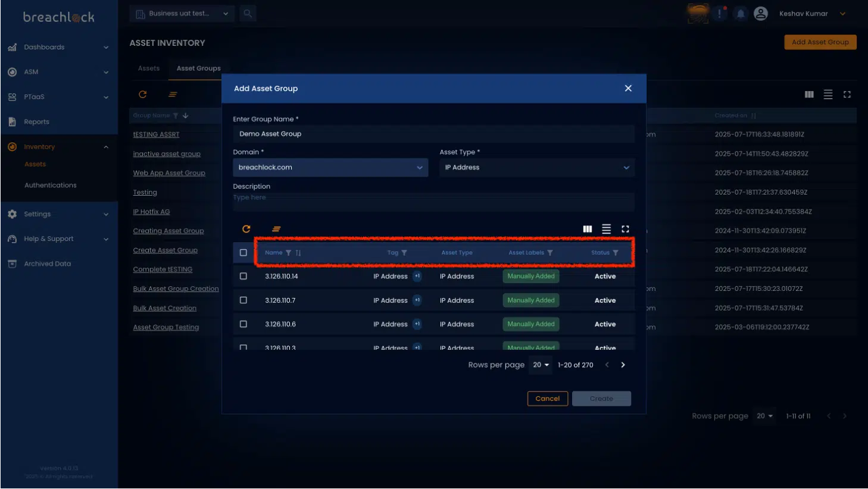The height and width of the screenshot is (489, 868).
Task: Open rows per page dropdown in dialog
Action: [x=541, y=365]
